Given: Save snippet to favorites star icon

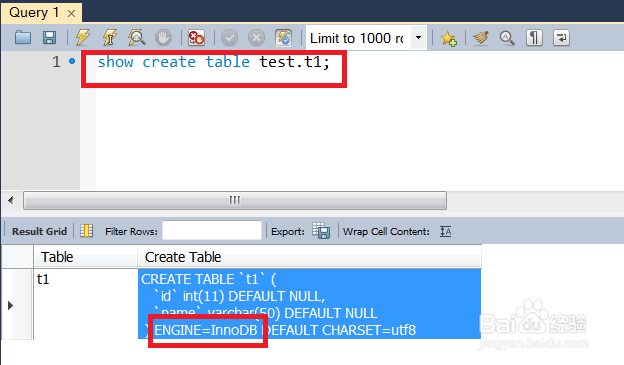Looking at the screenshot, I should 448,39.
